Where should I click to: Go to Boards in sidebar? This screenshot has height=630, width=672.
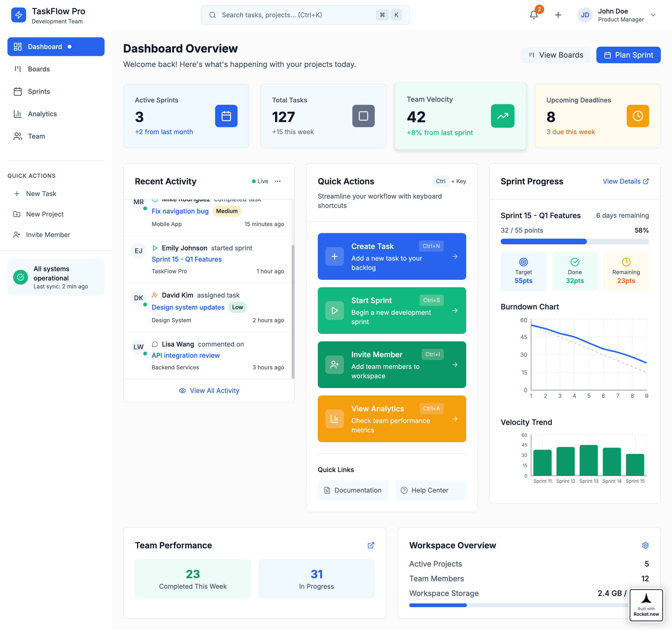click(56, 69)
